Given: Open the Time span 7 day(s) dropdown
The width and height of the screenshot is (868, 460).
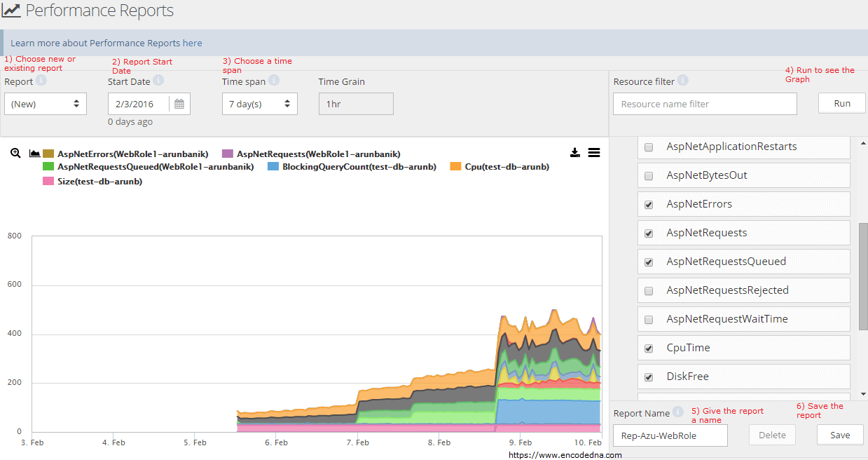Looking at the screenshot, I should (260, 104).
